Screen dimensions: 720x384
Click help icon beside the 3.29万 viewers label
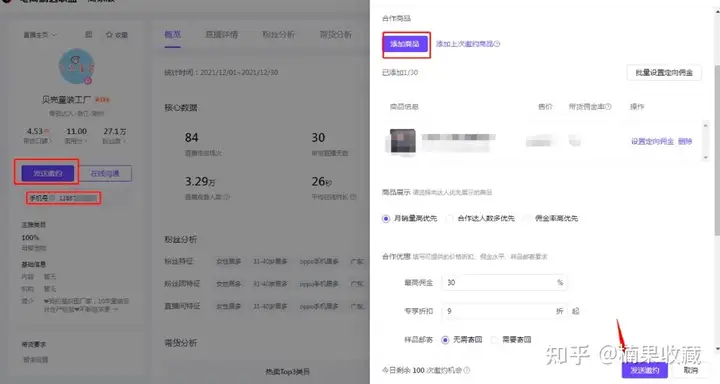[227, 197]
